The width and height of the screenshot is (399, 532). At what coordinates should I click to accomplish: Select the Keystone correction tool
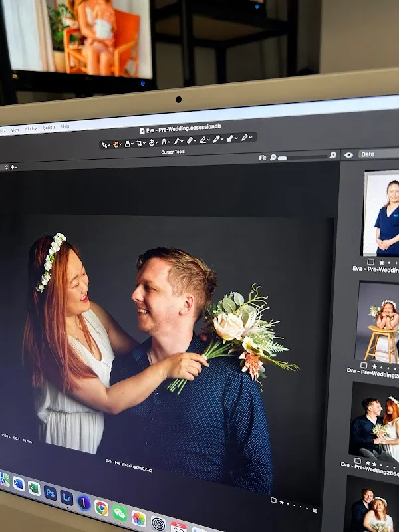coord(164,142)
